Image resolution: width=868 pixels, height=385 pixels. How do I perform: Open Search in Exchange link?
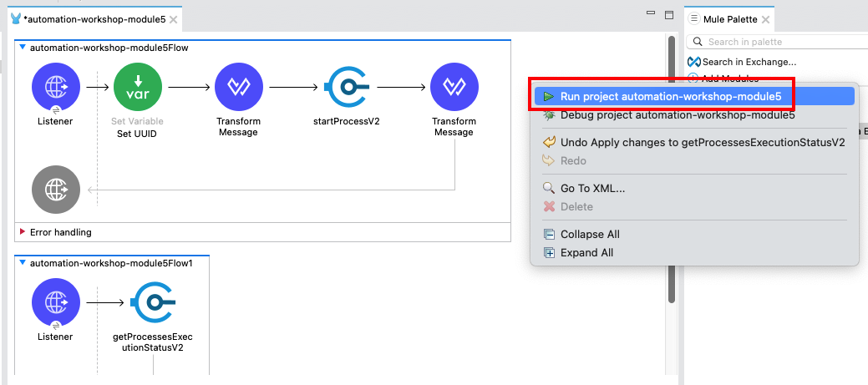click(x=749, y=61)
